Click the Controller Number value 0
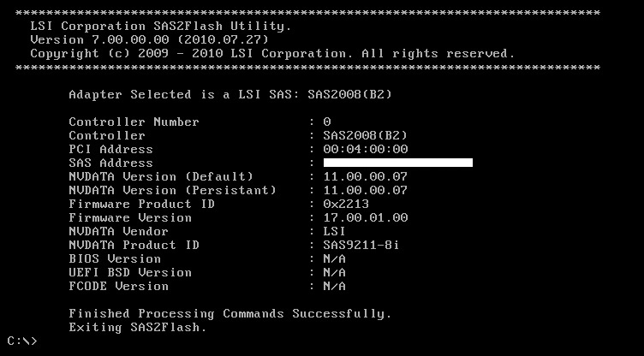This screenshot has height=356, width=644. [327, 122]
